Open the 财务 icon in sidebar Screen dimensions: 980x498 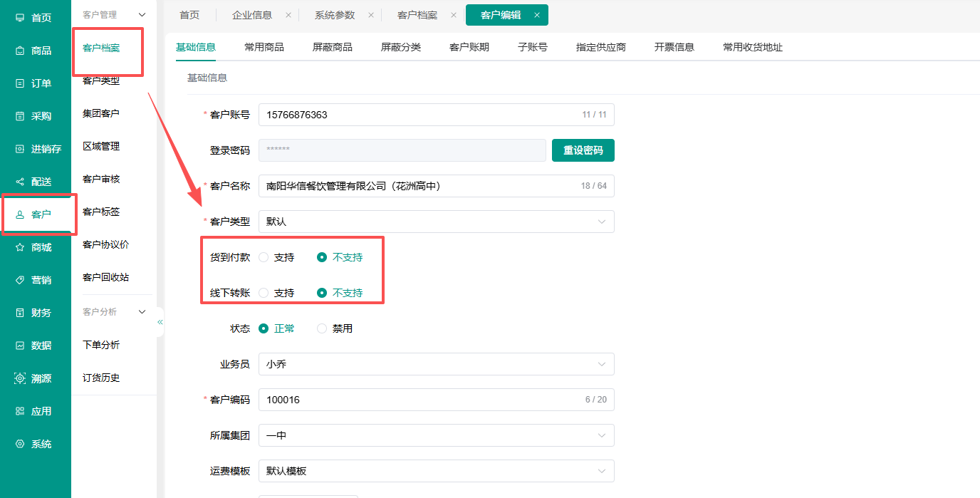(x=20, y=313)
